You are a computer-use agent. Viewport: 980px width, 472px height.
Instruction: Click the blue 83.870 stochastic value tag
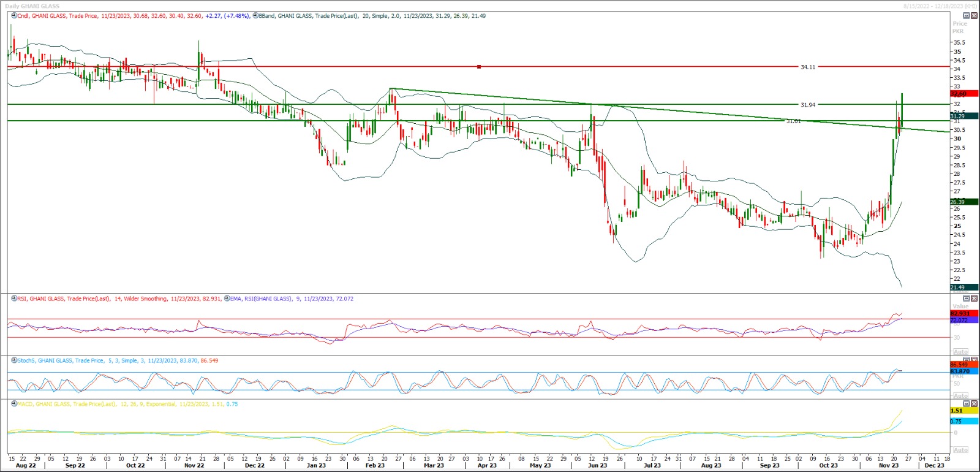pos(964,371)
